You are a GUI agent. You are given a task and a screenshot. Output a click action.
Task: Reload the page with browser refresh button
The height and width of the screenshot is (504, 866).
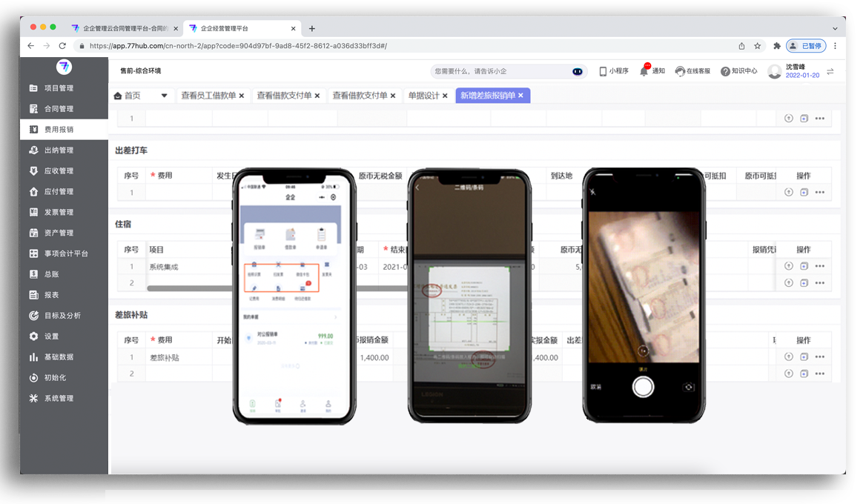pyautogui.click(x=62, y=46)
